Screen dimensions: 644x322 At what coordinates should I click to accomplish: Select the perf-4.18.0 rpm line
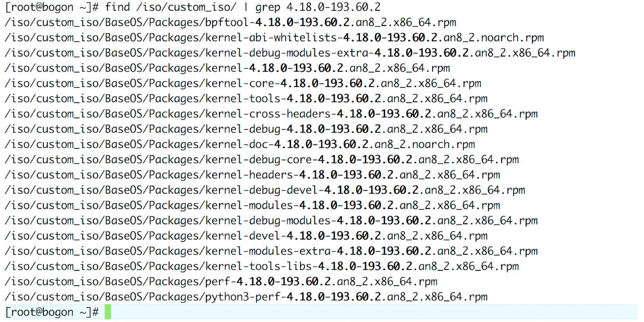(x=221, y=282)
